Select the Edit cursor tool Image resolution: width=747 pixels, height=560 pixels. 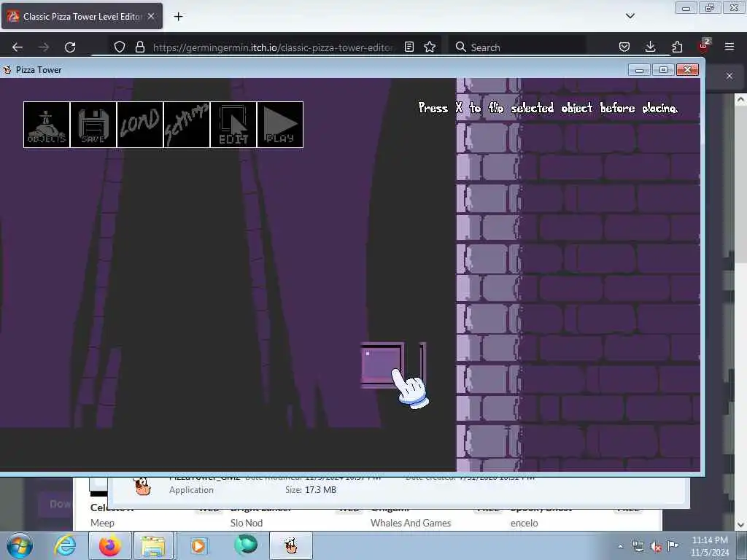click(233, 125)
